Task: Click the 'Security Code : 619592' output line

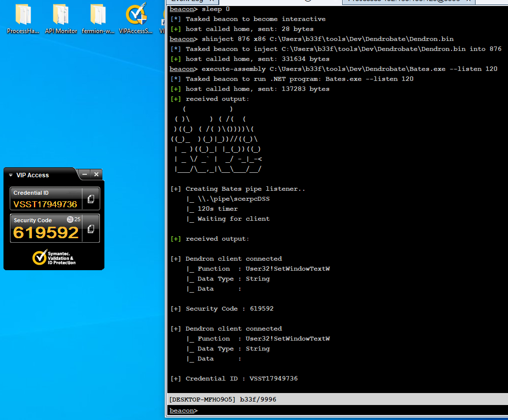Action: [222, 309]
